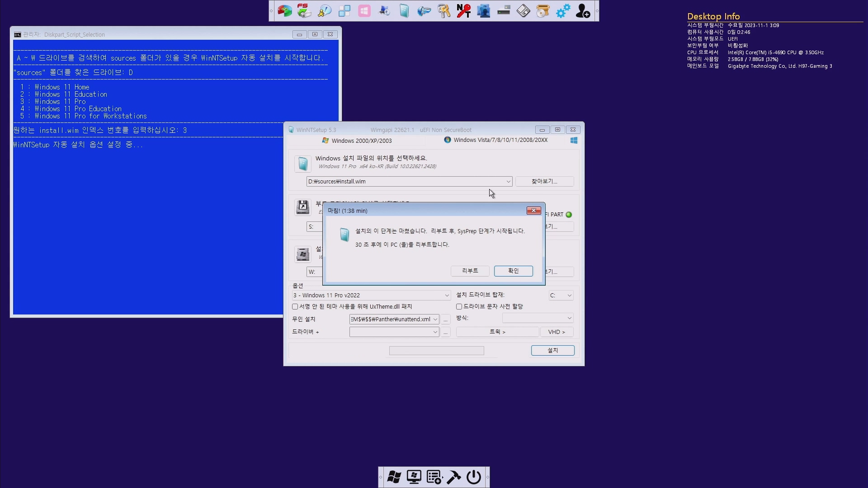The width and height of the screenshot is (868, 488).
Task: Open the blue pipe wrench-like icon
Action: click(424, 11)
